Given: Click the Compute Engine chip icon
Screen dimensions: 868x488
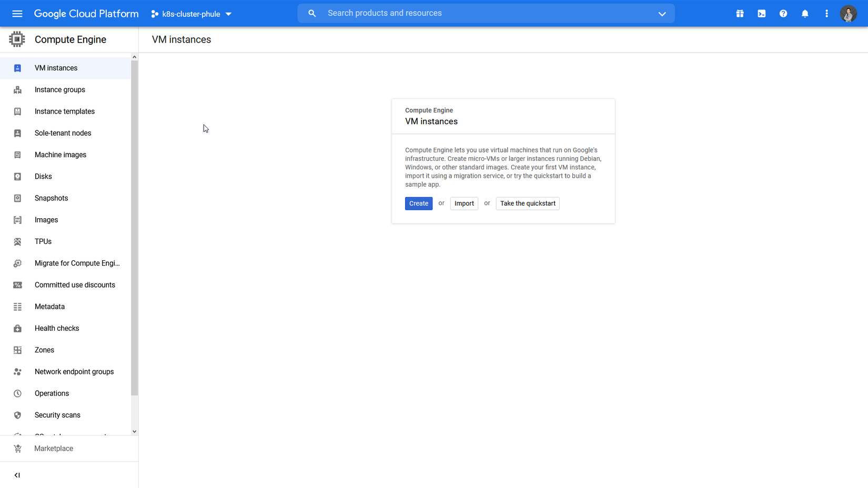Looking at the screenshot, I should pyautogui.click(x=17, y=39).
